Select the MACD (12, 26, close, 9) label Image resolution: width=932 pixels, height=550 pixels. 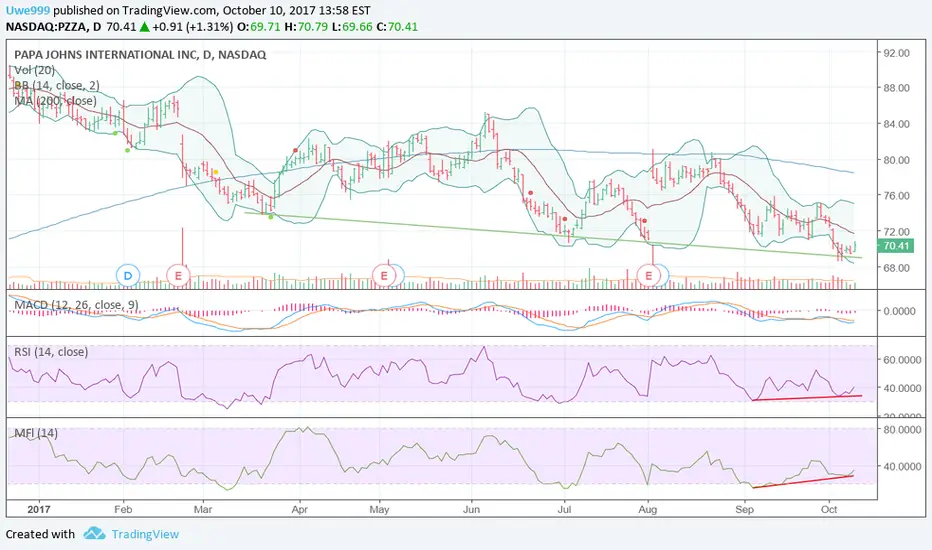pos(76,305)
